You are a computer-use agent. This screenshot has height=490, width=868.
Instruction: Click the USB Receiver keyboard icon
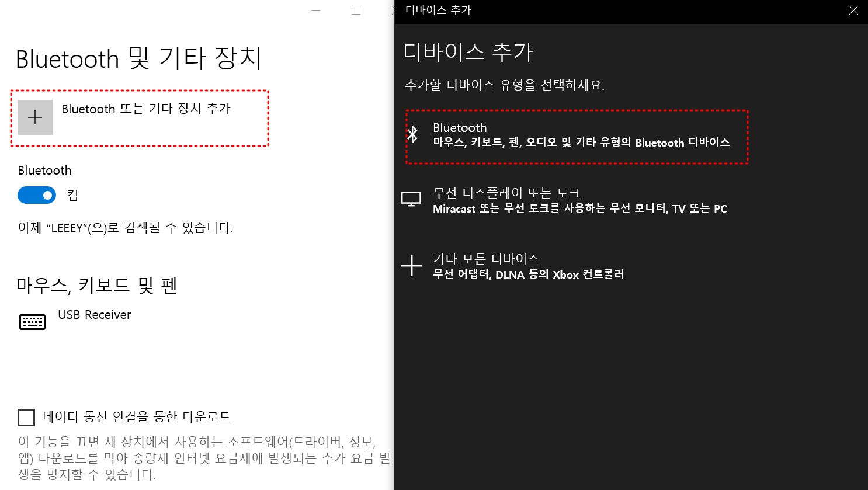[32, 322]
